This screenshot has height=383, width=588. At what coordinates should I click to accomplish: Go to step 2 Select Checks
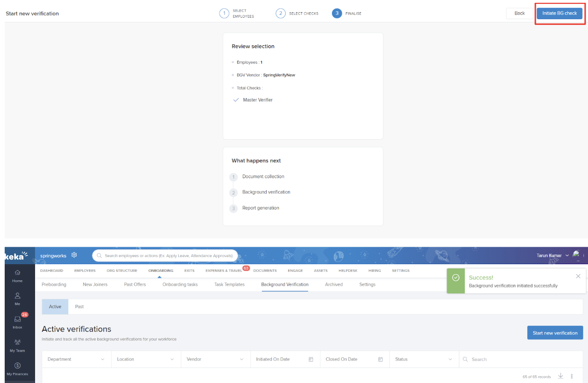point(281,14)
